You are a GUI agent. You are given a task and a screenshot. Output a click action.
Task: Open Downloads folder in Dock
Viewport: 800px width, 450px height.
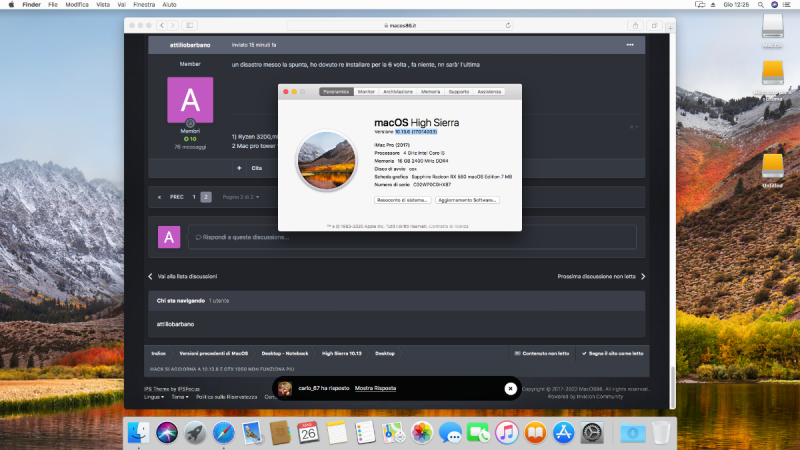(633, 433)
